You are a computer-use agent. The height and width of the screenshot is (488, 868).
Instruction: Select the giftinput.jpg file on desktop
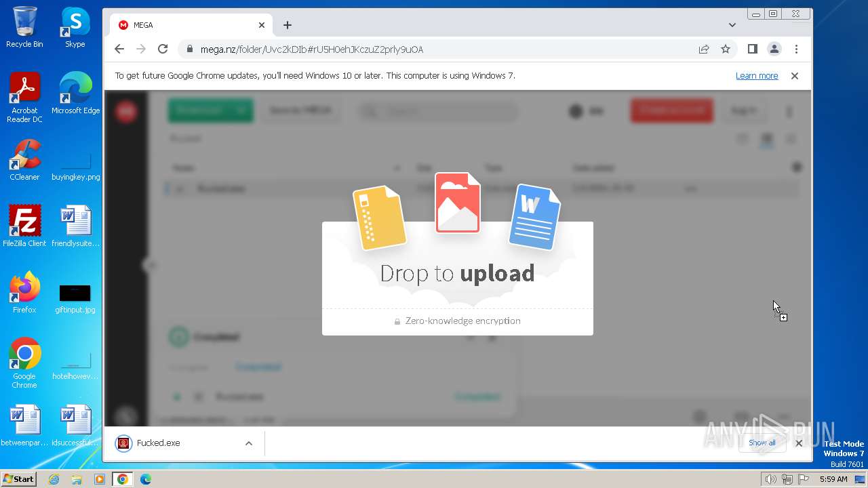[75, 298]
